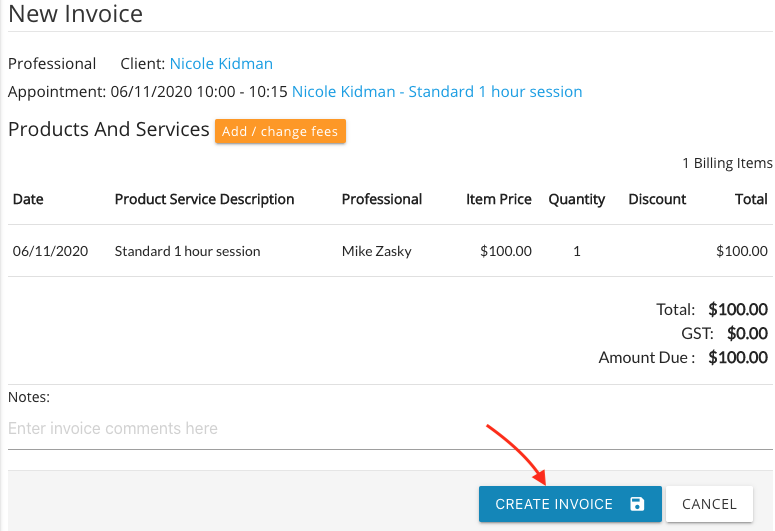
Task: Click the quantity value 1 in the row
Action: pyautogui.click(x=577, y=251)
